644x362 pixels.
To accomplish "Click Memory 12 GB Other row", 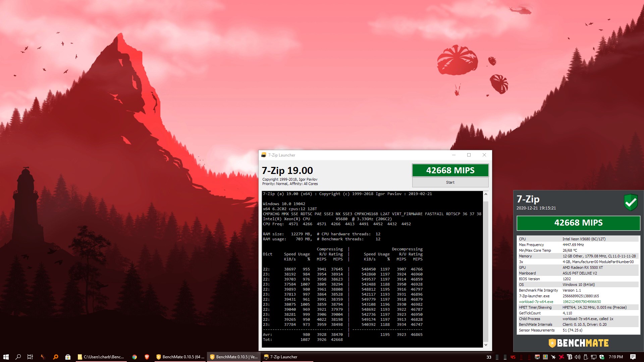I will coord(578,256).
